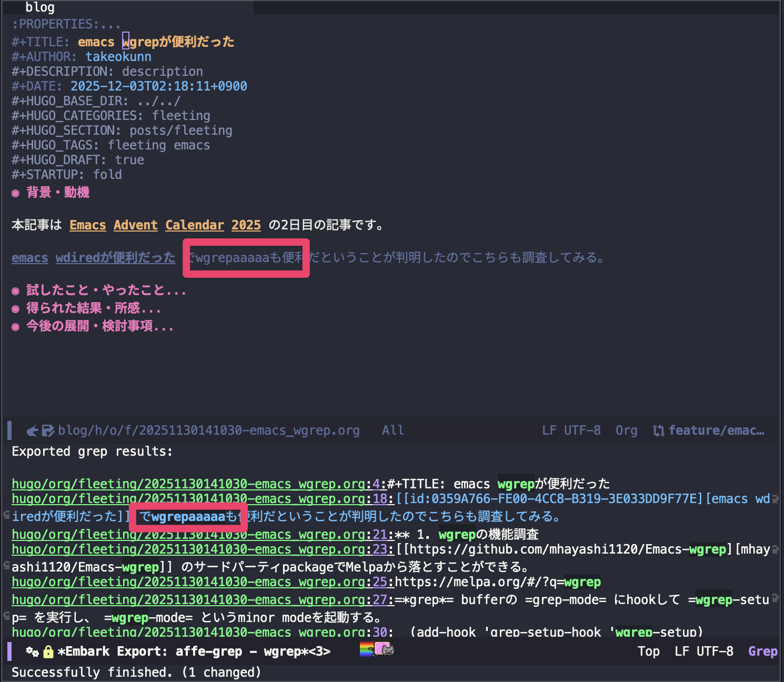Click the git branch icon beside feature/emac
The width and height of the screenshot is (784, 682).
click(x=658, y=431)
